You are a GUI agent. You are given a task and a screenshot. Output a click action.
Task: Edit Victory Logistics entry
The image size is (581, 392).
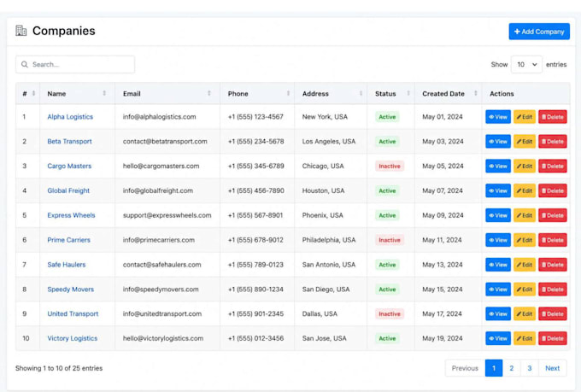tap(525, 338)
